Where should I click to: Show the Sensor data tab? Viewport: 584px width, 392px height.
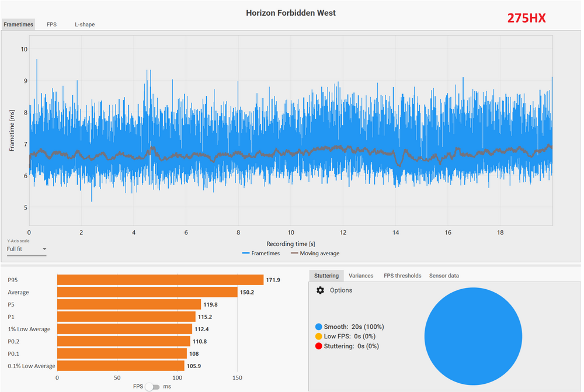[x=444, y=276]
